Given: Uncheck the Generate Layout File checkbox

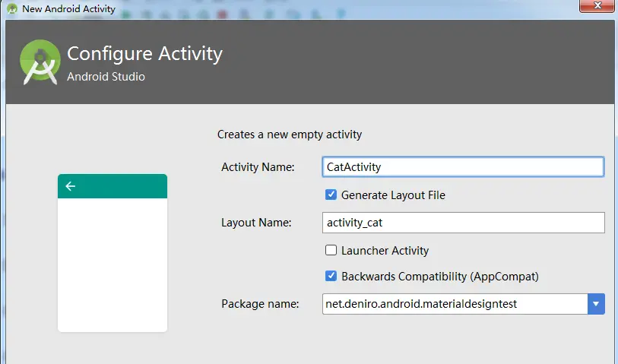Looking at the screenshot, I should 331,195.
